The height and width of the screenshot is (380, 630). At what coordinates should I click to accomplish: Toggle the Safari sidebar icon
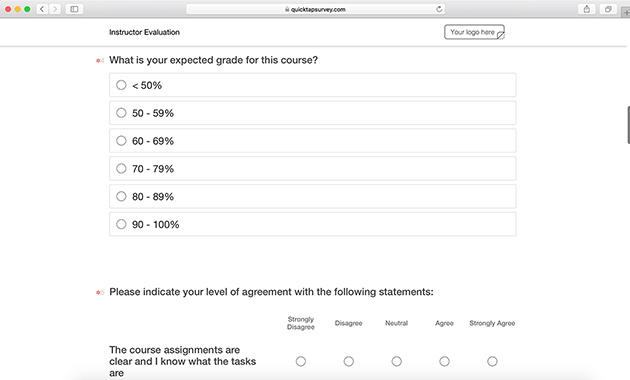tap(74, 9)
